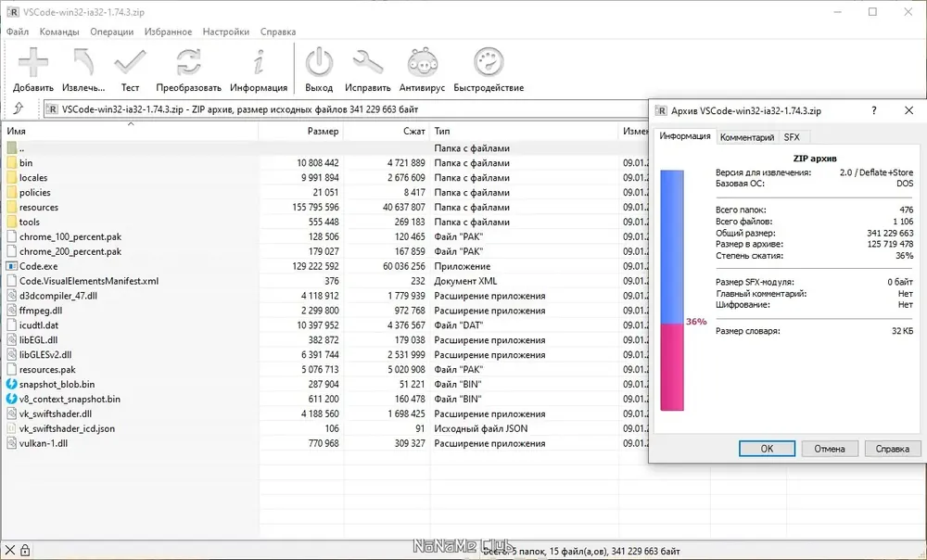Select the Исправить wrench tool

pyautogui.click(x=368, y=62)
